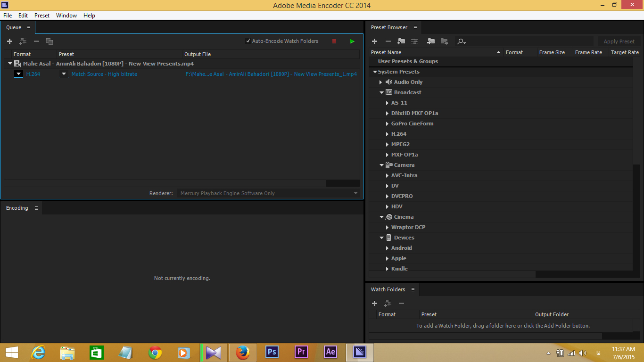The width and height of the screenshot is (644, 362).
Task: Remove item using Queue minus icon
Action: [x=36, y=41]
